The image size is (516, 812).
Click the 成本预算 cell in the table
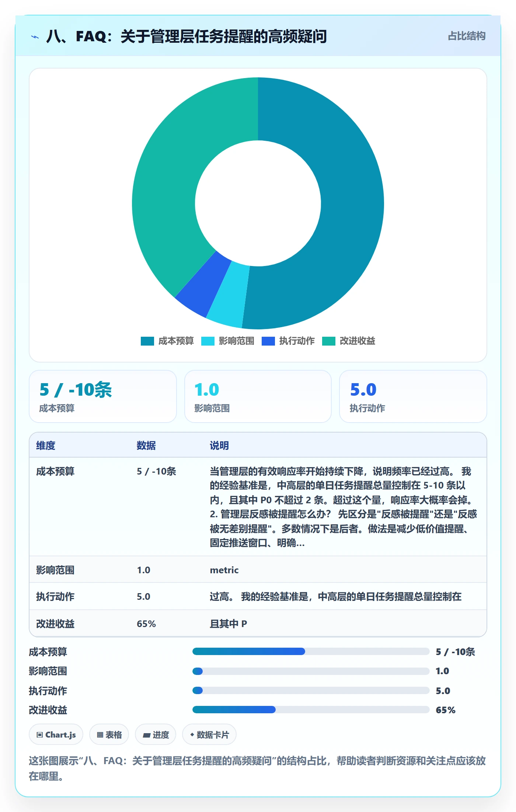[55, 471]
